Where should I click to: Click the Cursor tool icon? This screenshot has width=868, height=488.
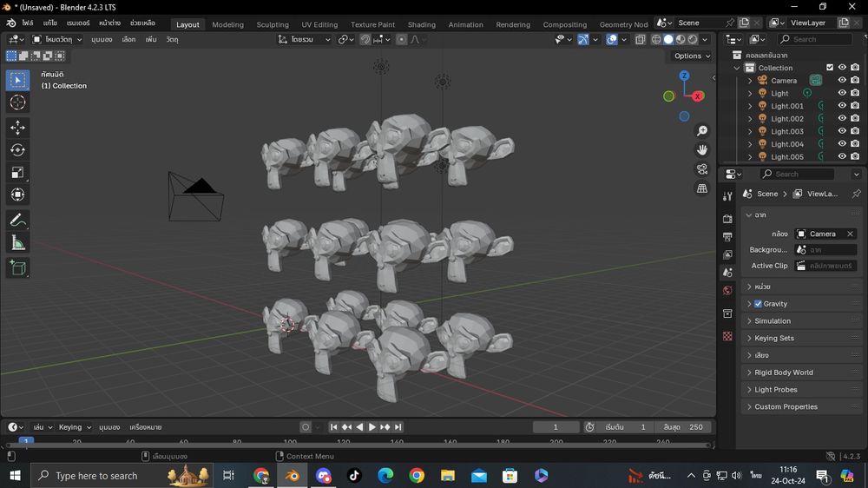[17, 102]
